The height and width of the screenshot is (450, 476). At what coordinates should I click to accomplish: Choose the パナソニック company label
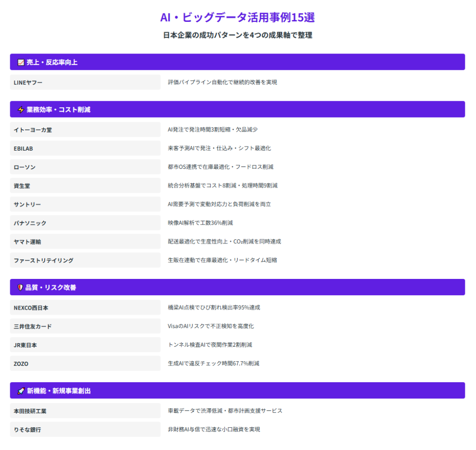coord(30,223)
